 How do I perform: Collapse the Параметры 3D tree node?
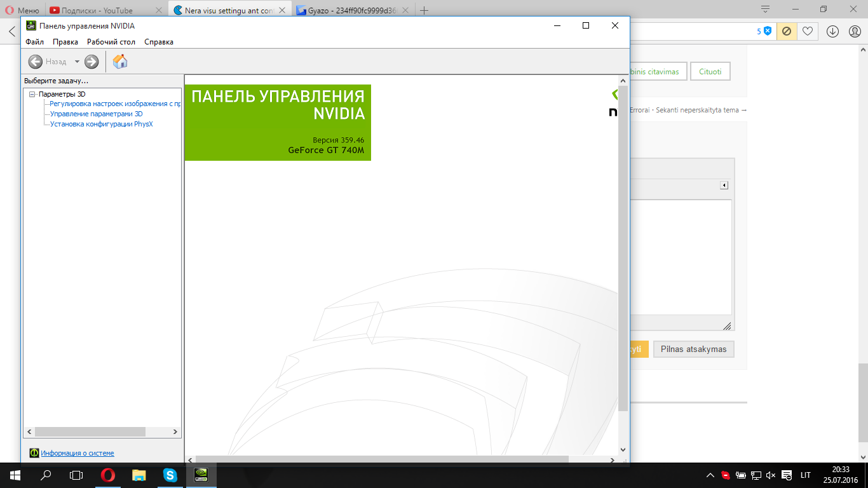(x=32, y=94)
